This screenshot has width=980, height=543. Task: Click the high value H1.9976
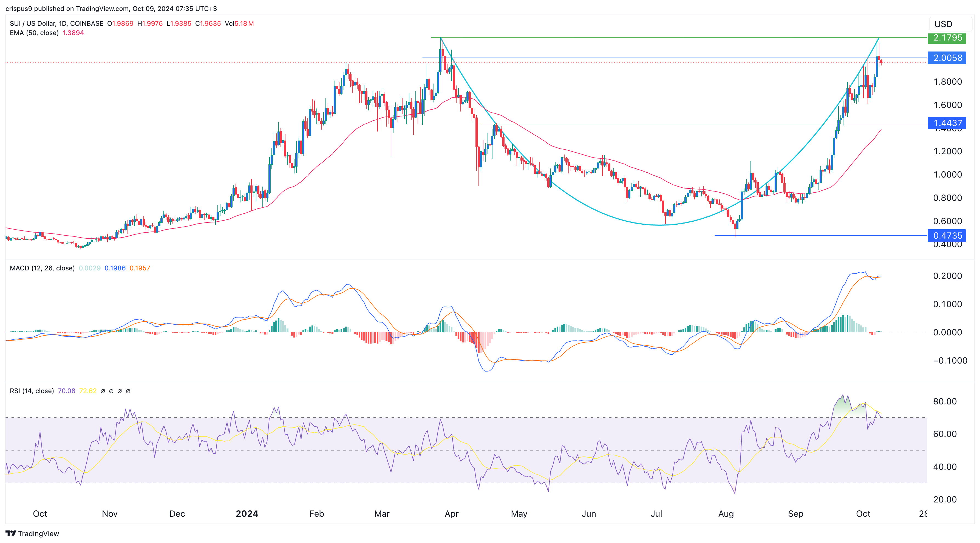point(150,23)
